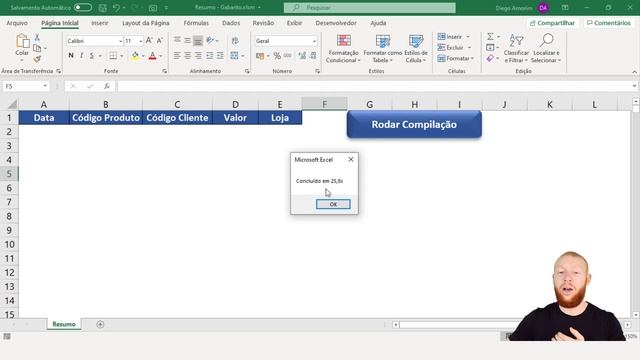Open Formatar como Tabela gallery
640x360 pixels.
(x=382, y=49)
